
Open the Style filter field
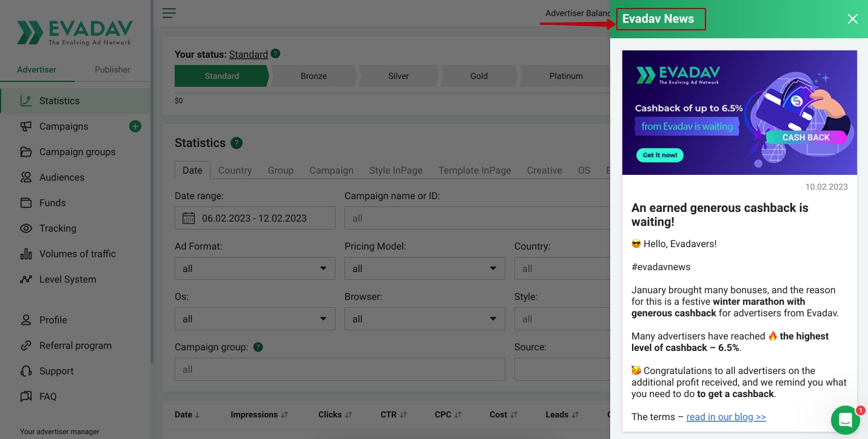(562, 319)
